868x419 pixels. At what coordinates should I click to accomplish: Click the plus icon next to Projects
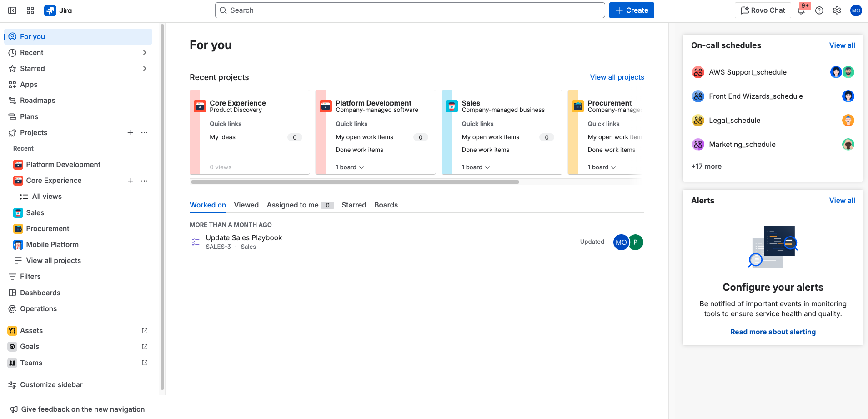pyautogui.click(x=130, y=133)
